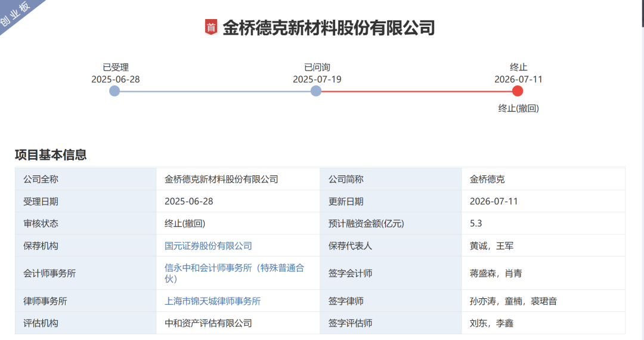Screen dimensions: 644x340
Task: Click the 签字会计师 label cell
Action: click(x=391, y=273)
